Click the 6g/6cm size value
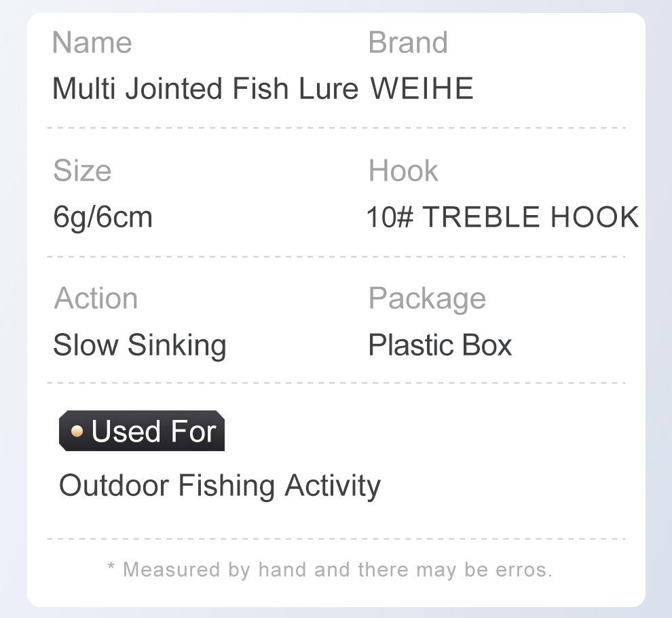This screenshot has width=672, height=618. 102,218
